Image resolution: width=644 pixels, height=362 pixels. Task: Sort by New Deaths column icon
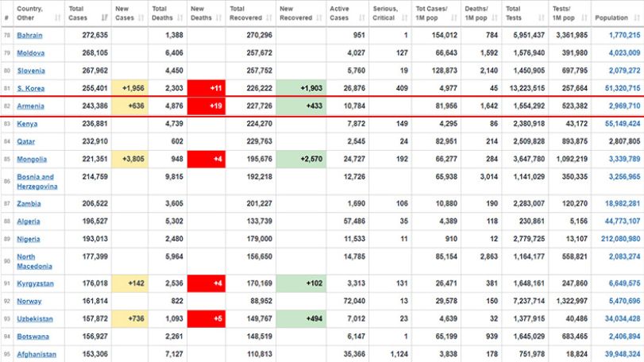click(218, 17)
